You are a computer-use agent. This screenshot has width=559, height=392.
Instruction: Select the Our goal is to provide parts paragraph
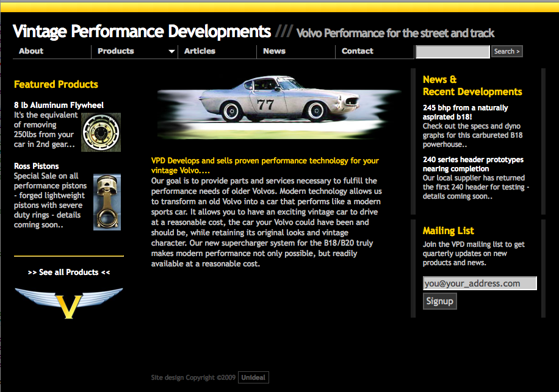pos(266,222)
